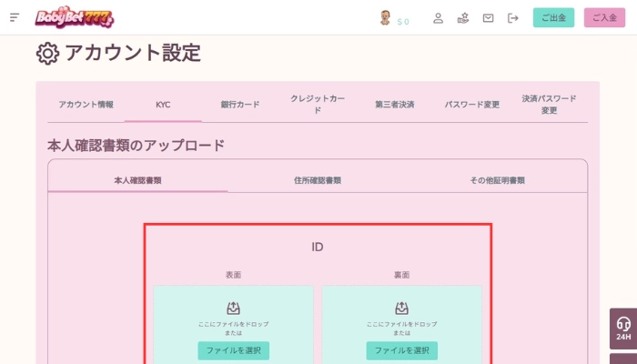Image resolution: width=637 pixels, height=364 pixels.
Task: Switch to the 住所確認書類 sub-tab
Action: click(x=318, y=180)
